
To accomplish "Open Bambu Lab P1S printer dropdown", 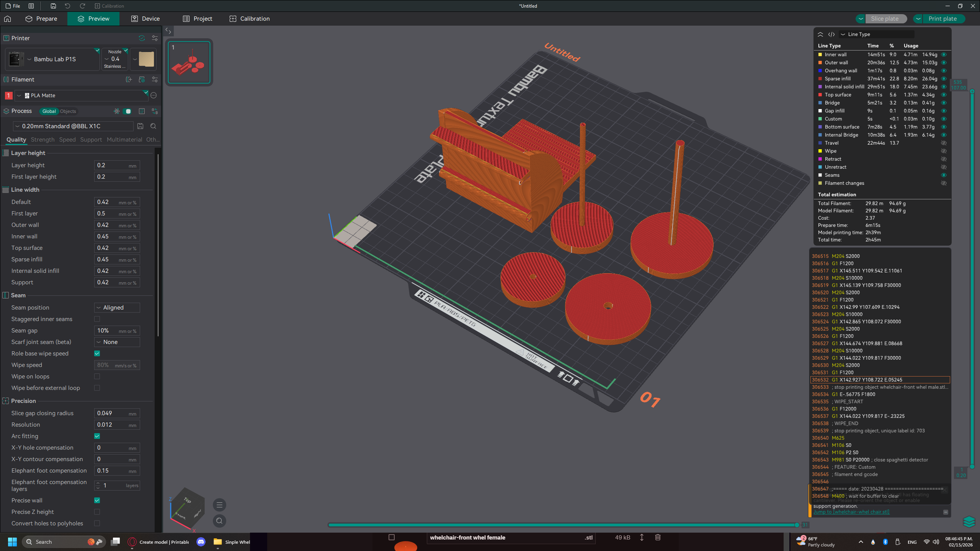I will pos(52,59).
